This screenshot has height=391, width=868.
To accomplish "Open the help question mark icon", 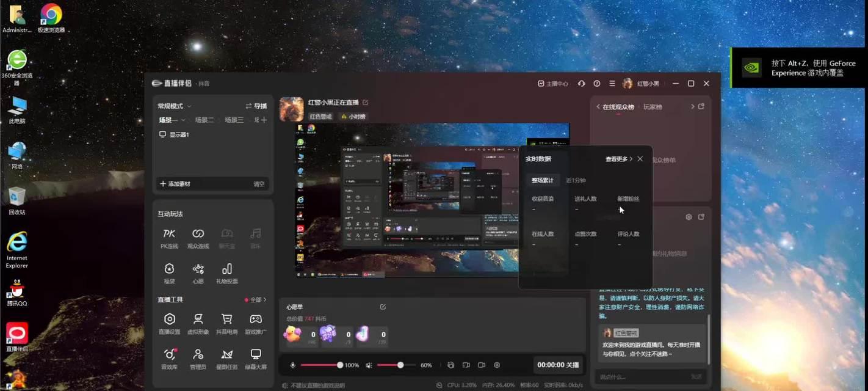I will pyautogui.click(x=597, y=84).
